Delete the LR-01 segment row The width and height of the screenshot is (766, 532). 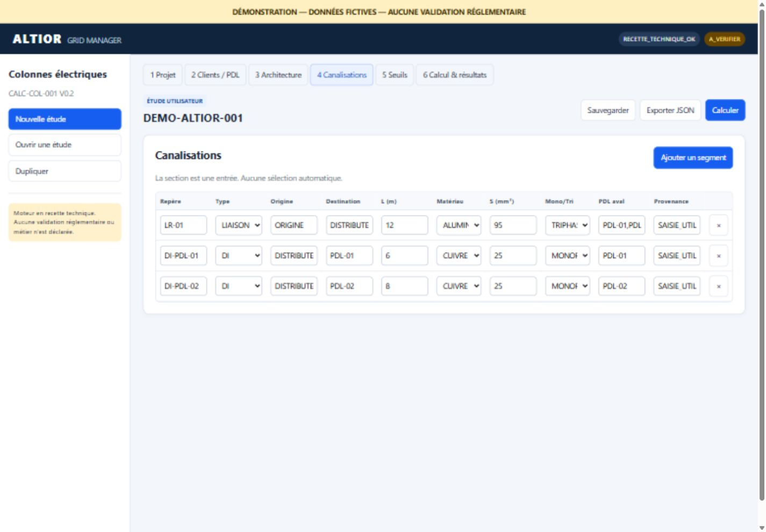(719, 225)
